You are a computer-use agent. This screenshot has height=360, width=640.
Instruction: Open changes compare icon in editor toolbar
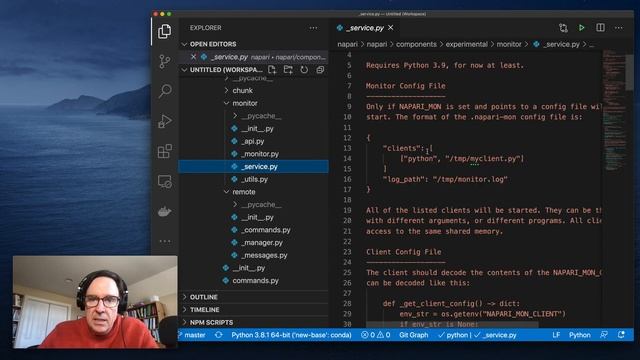coord(563,28)
